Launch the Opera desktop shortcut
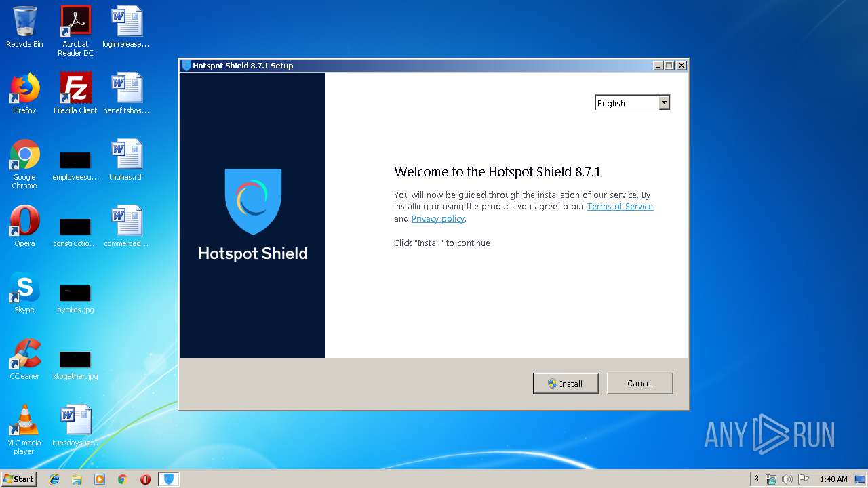The width and height of the screenshot is (868, 488). pos(24,226)
